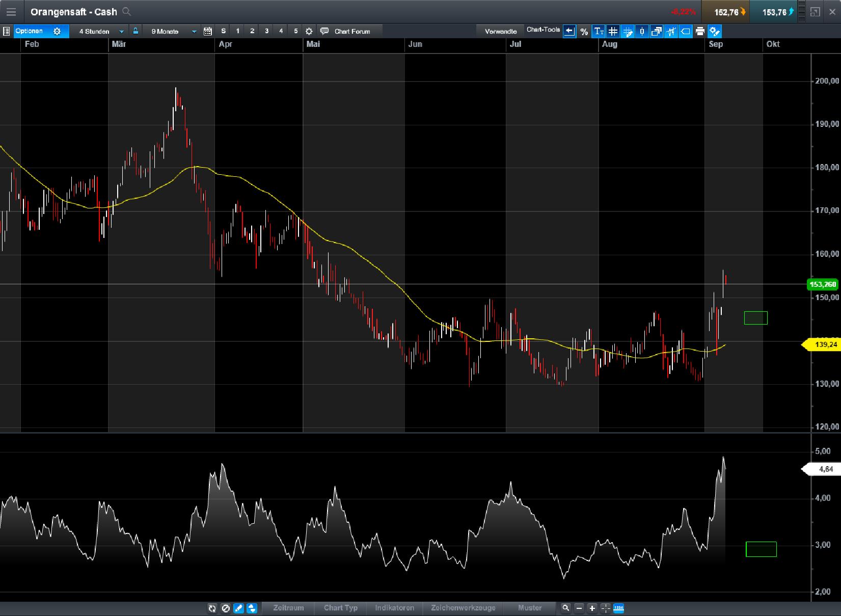Select saved layout number 3

pos(266,31)
